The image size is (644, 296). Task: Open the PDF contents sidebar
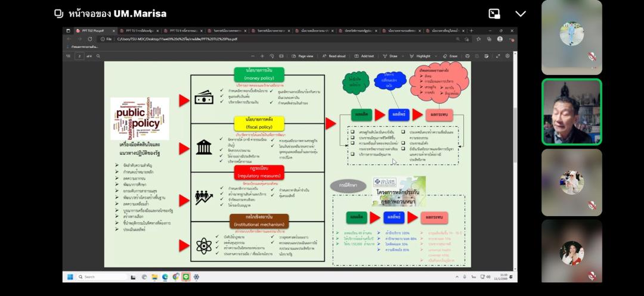point(69,56)
